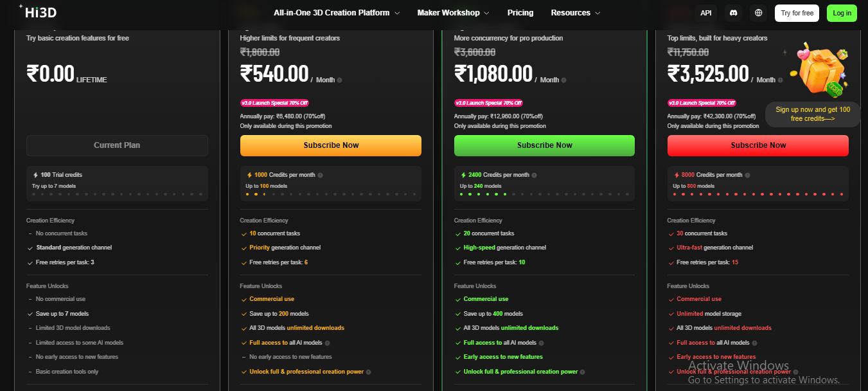The height and width of the screenshot is (391, 868).
Task: Click the orange Subscribe Now button
Action: 331,145
